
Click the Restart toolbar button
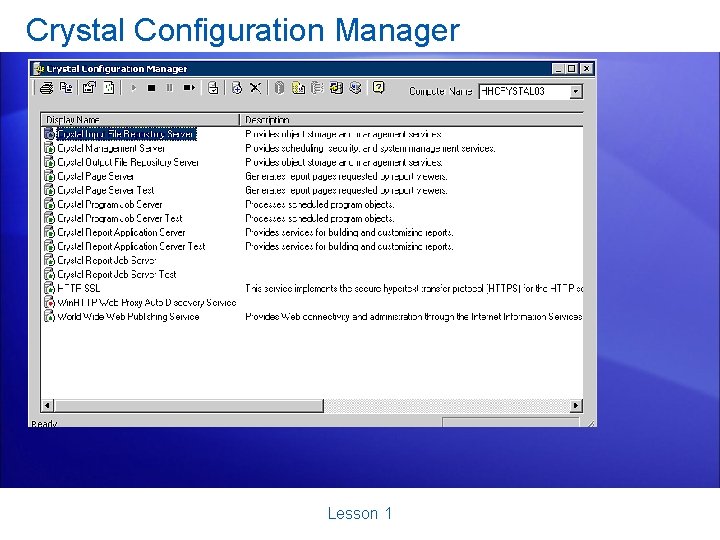click(x=189, y=88)
